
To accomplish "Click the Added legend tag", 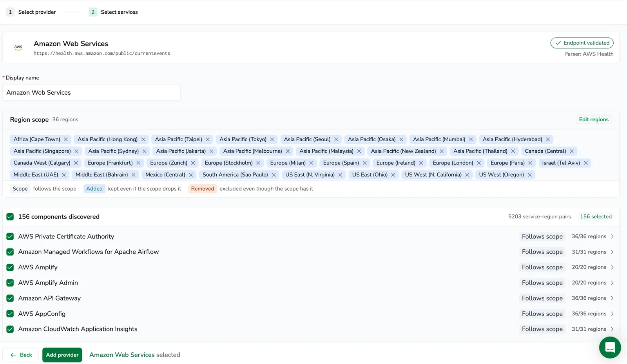I will pos(94,189).
